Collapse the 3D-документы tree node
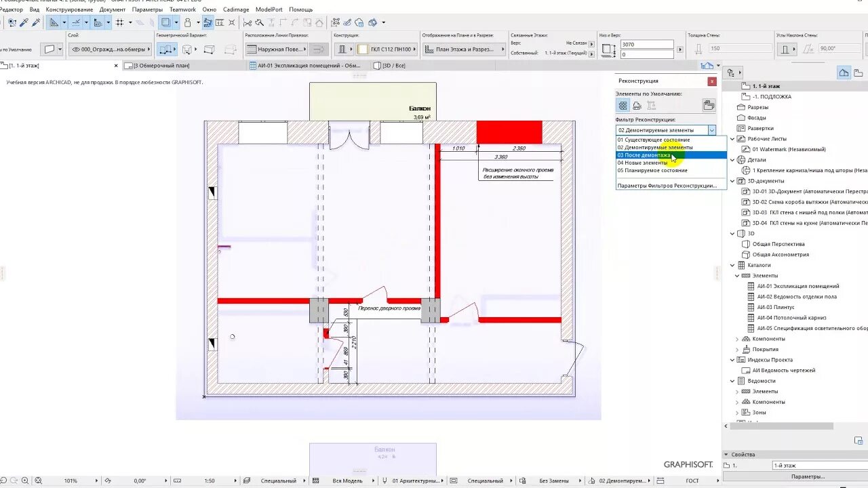Viewport: 868px width, 488px height. click(x=732, y=181)
